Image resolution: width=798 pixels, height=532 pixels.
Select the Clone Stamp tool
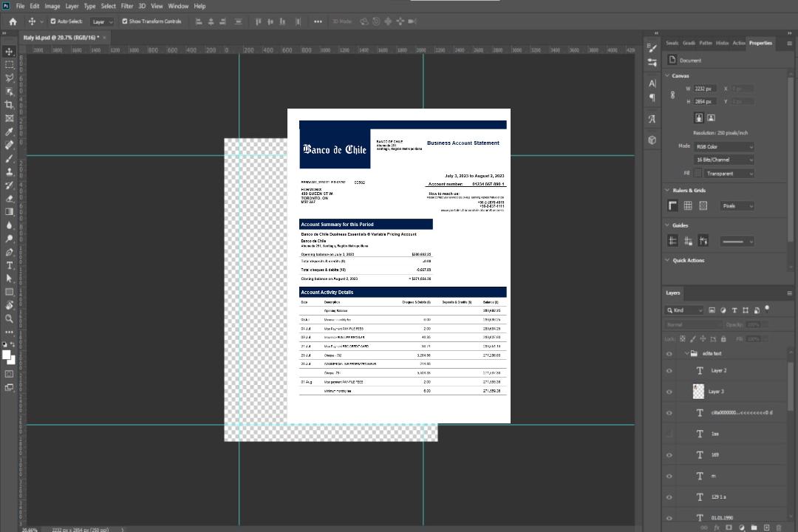[x=9, y=171]
